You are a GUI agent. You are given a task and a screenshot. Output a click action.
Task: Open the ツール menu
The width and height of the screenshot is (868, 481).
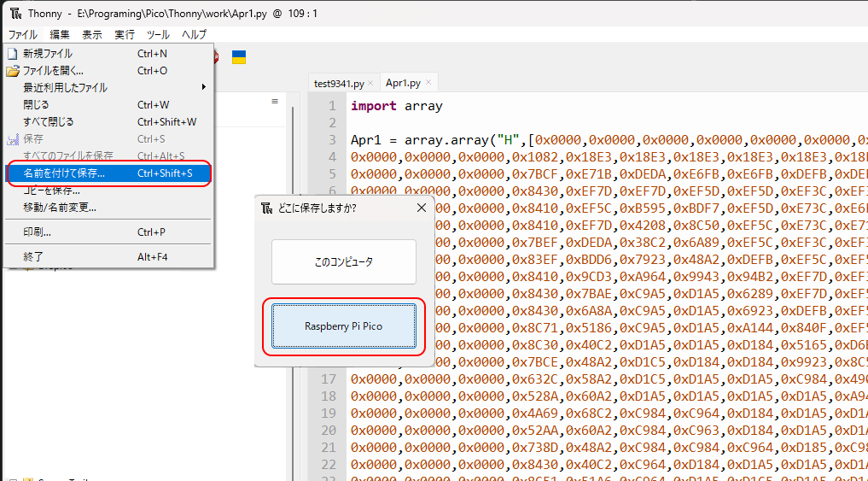coord(158,34)
